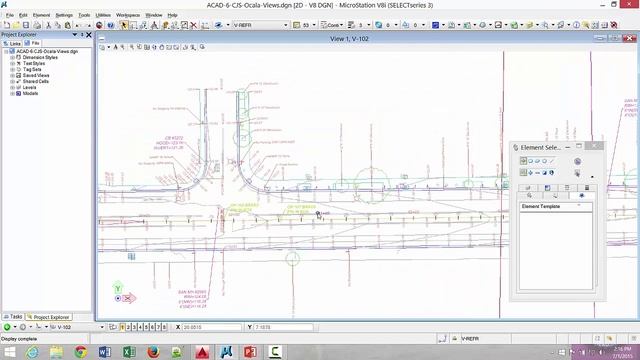Screen dimensions: 640x360
Task: Toggle view 7 button in view groups
Action: [x=158, y=327]
